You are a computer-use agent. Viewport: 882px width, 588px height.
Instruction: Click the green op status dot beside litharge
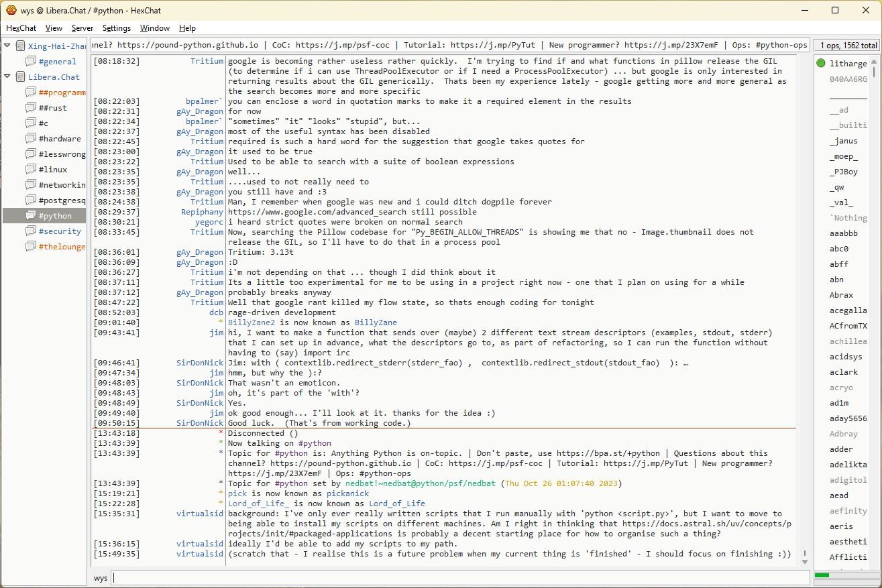tap(821, 64)
